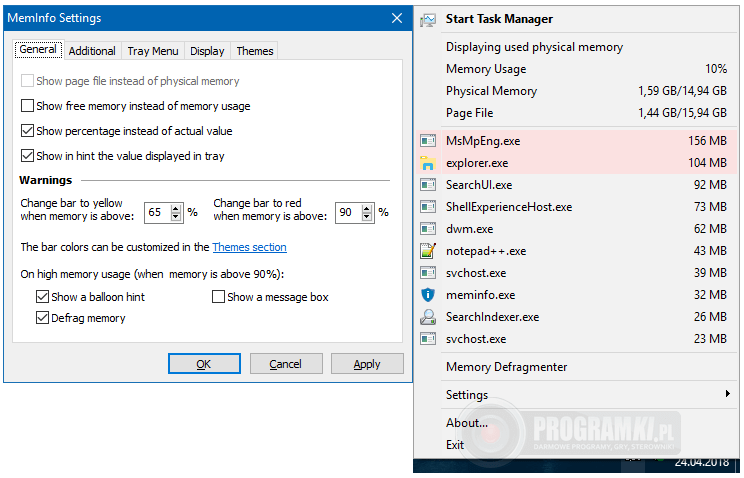Click the Page File row
Image resolution: width=744 pixels, height=478 pixels.
point(577,112)
